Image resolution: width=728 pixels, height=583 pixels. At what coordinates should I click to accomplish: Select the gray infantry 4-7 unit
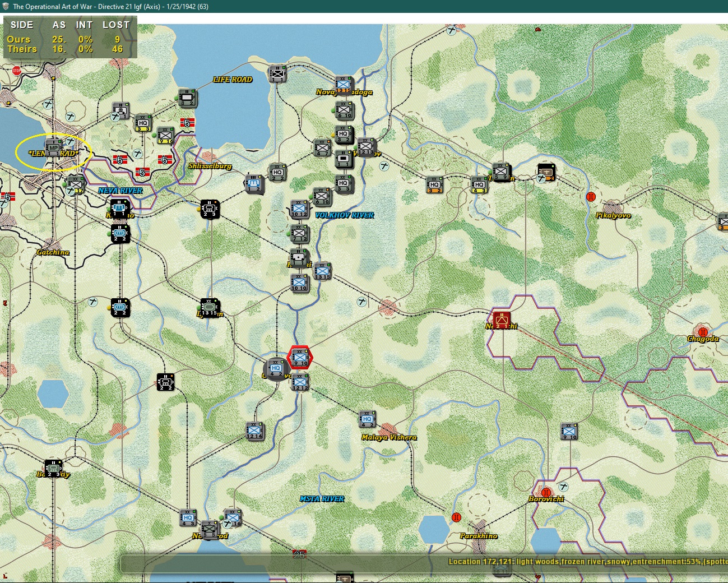pyautogui.click(x=322, y=147)
